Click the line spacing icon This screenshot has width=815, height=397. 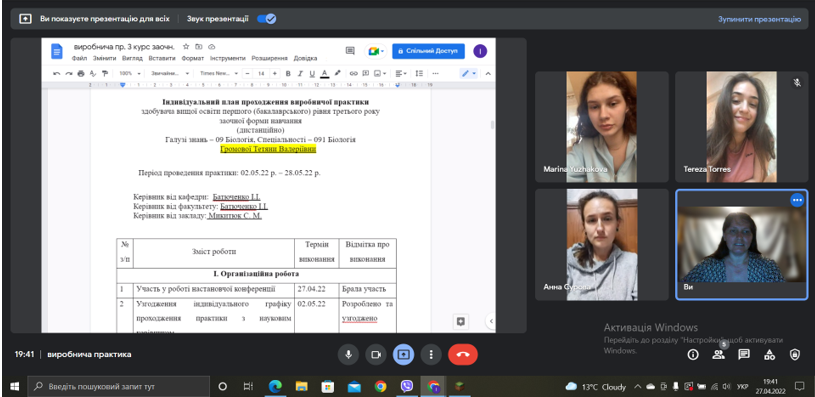[x=419, y=73]
